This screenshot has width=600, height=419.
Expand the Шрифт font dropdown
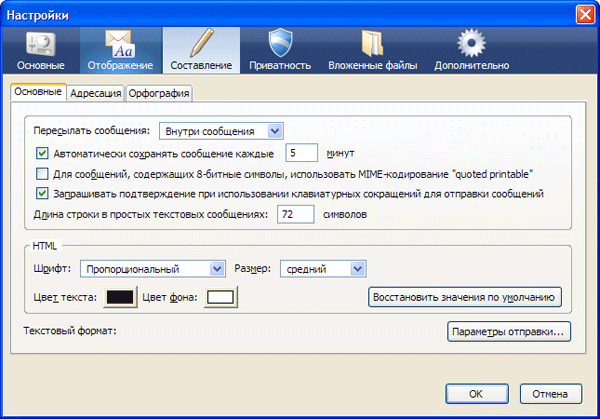(152, 269)
